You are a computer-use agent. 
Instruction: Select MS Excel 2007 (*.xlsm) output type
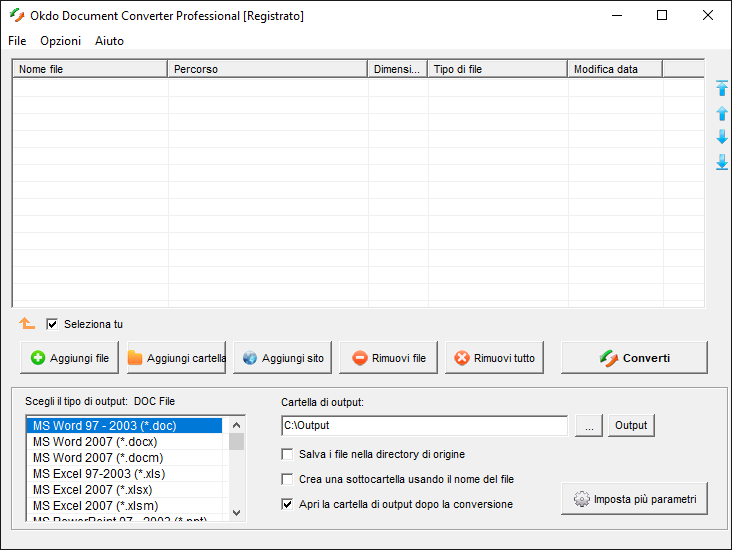point(124,506)
